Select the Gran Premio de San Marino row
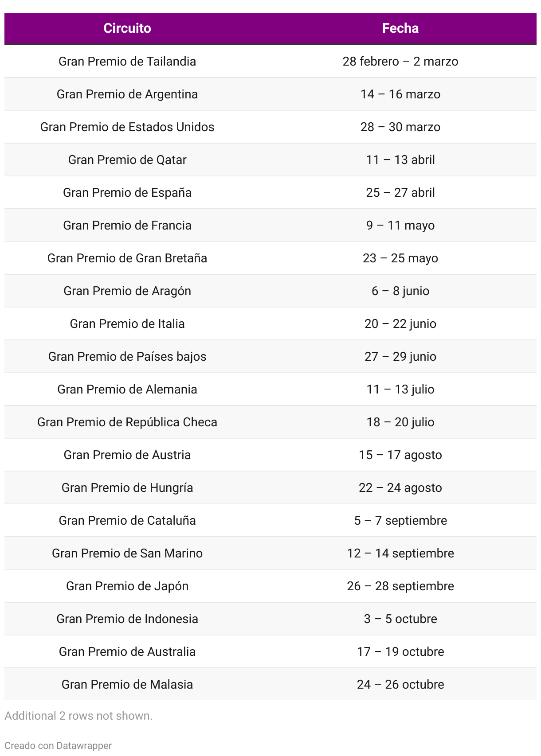Viewport: 541px width, 756px height. (270, 553)
